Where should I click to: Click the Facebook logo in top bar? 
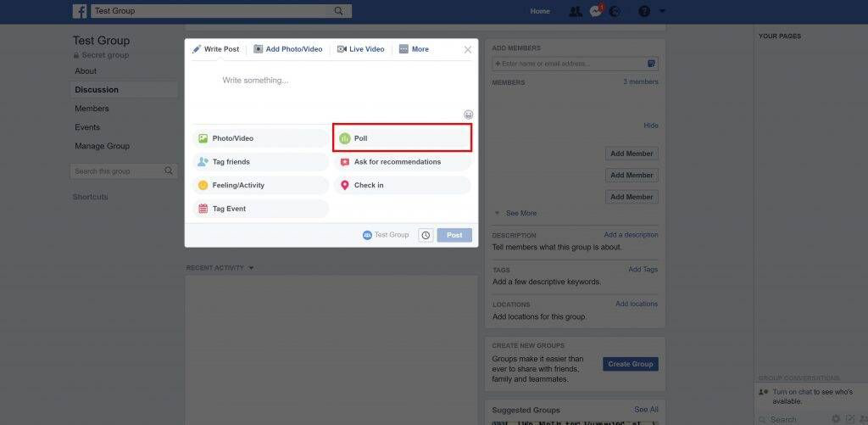pyautogui.click(x=80, y=11)
